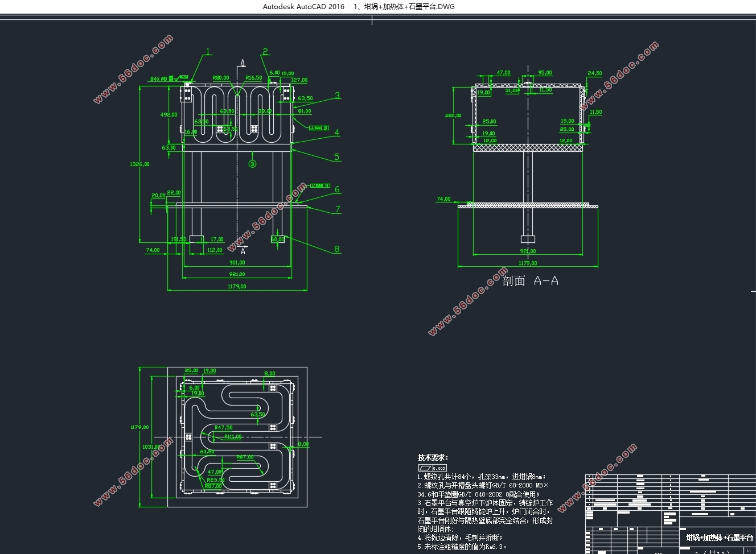Select the parallelism tolerance frame near balloon 6
756x554 pixels.
(319, 186)
